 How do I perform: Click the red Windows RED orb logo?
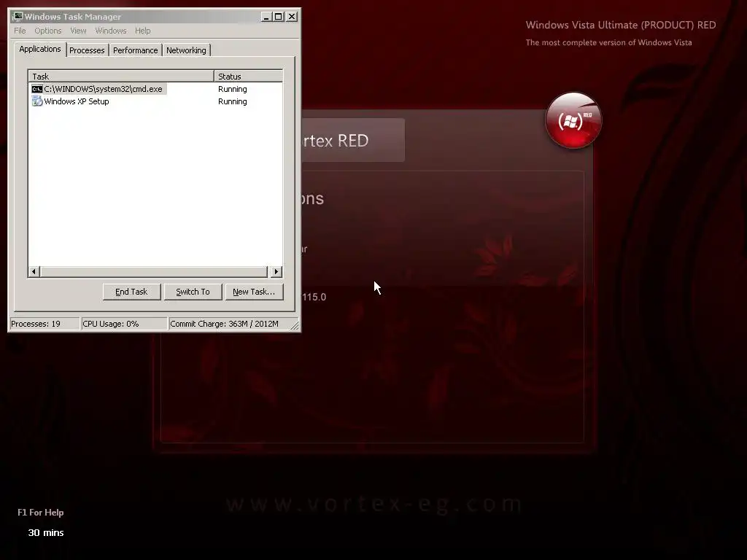pos(573,120)
